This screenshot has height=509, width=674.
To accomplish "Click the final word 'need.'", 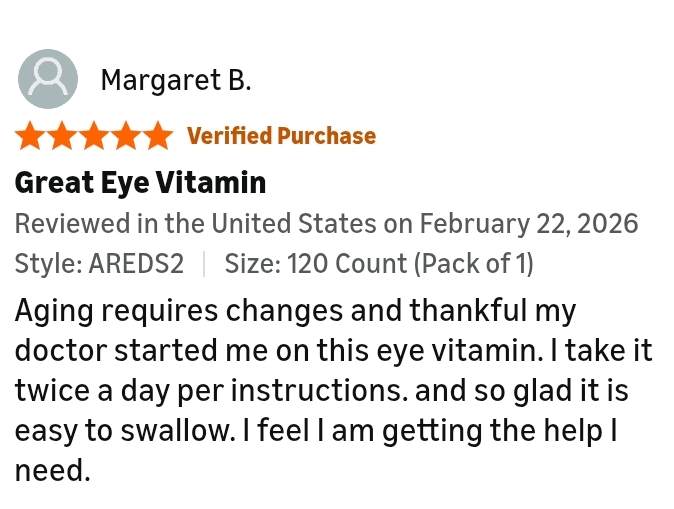I will pos(53,471).
